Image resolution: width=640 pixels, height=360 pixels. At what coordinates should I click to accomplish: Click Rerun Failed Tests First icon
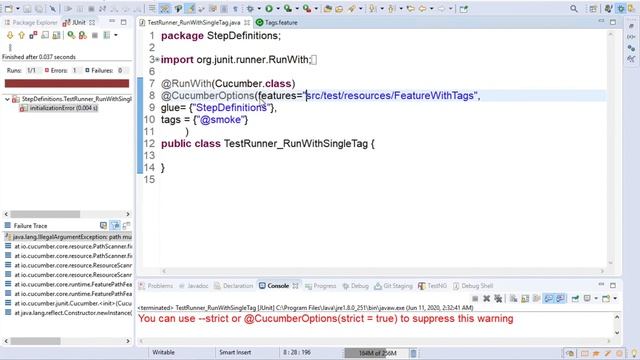point(83,36)
